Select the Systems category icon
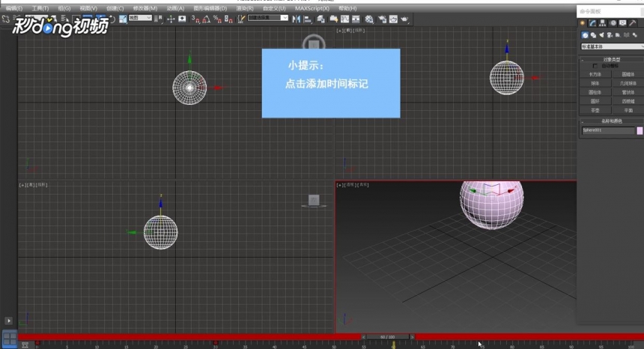Screen dimensions: 644x349 (635, 35)
